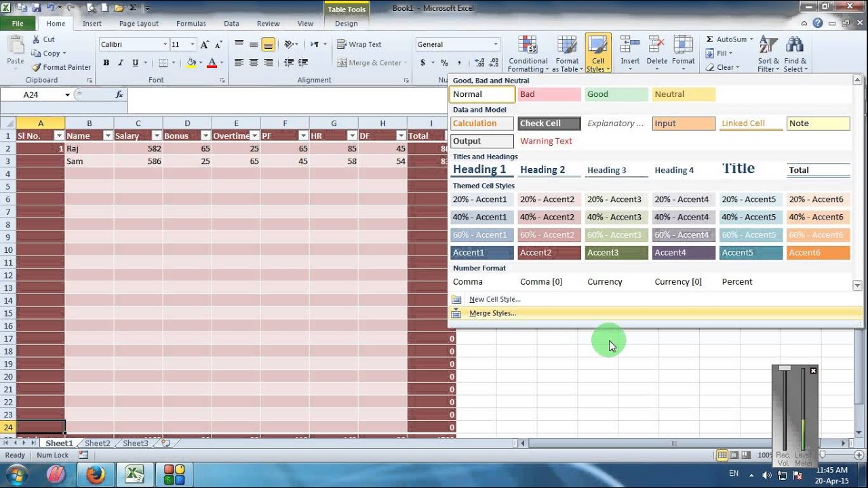Image resolution: width=868 pixels, height=488 pixels.
Task: Click Align Text Left icon
Action: click(x=239, y=63)
